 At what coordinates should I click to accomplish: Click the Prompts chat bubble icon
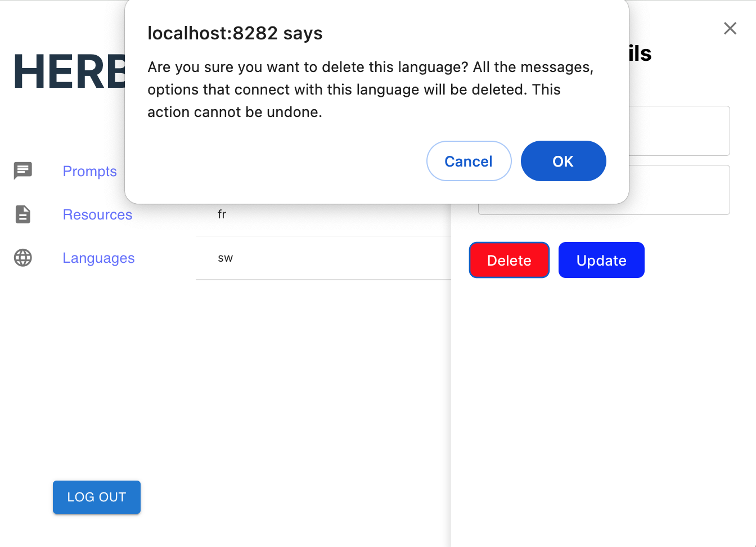click(23, 171)
